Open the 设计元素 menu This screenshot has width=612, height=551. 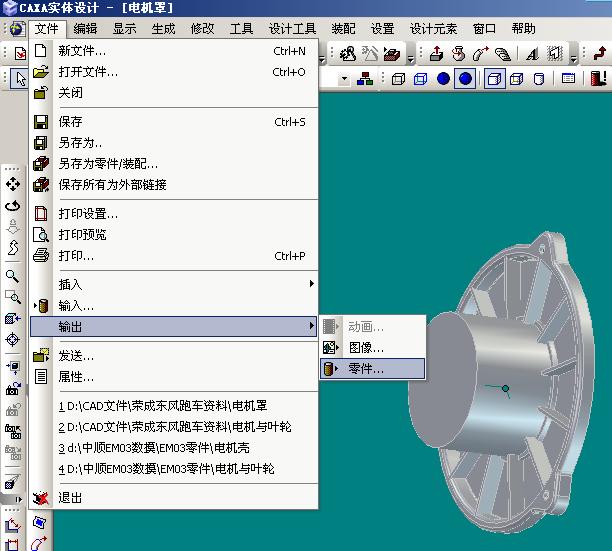(433, 29)
